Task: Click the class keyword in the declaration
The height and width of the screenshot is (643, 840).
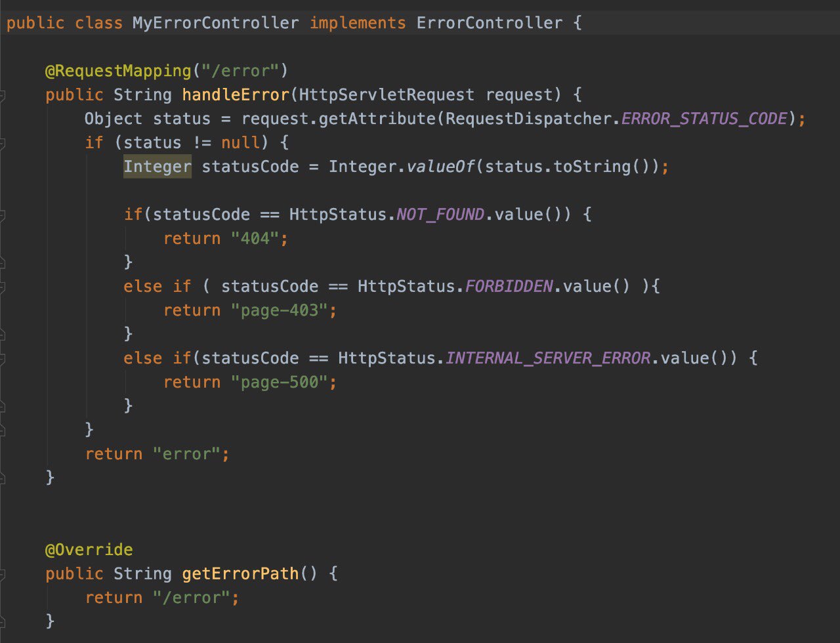Action: coord(99,23)
